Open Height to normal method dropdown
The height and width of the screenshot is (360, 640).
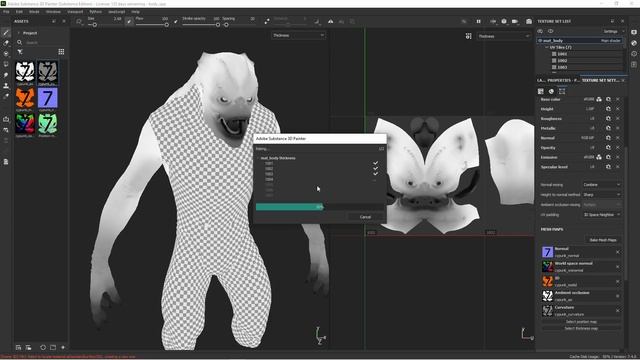pyautogui.click(x=602, y=195)
